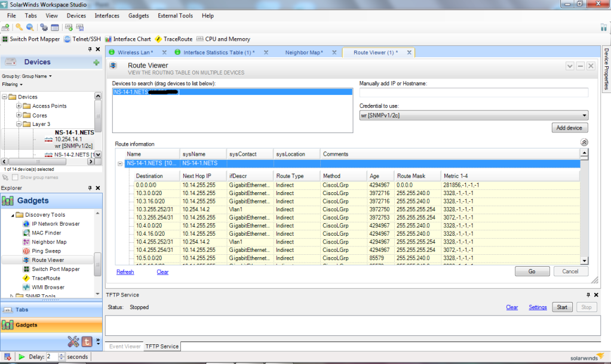The width and height of the screenshot is (611, 364).
Task: Click the add new tab toolbar icon
Action: pyautogui.click(x=69, y=27)
